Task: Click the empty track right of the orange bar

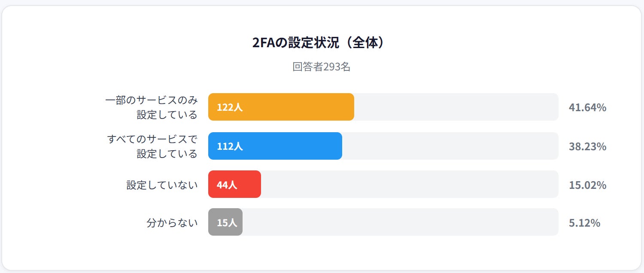Action: [x=455, y=107]
